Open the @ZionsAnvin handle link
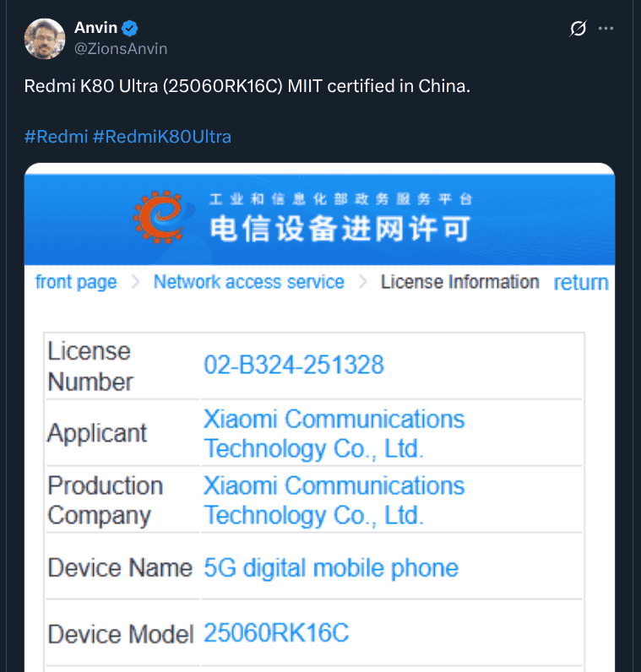 click(x=121, y=49)
